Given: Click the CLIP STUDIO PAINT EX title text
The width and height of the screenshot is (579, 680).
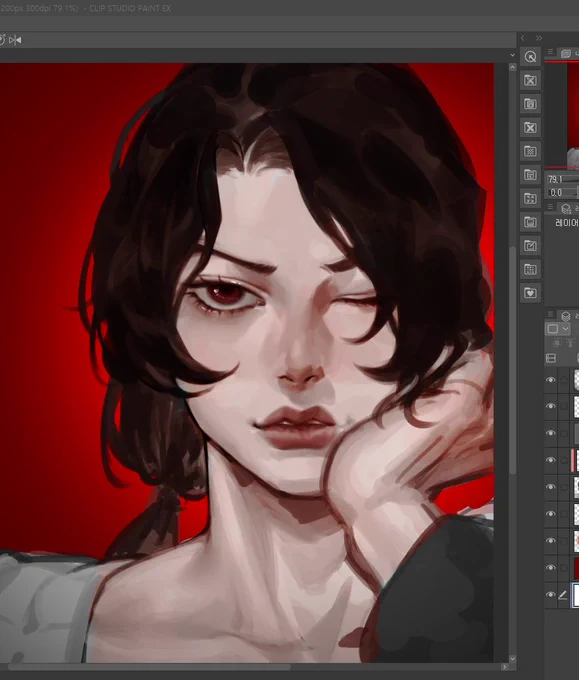Looking at the screenshot, I should pyautogui.click(x=130, y=8).
